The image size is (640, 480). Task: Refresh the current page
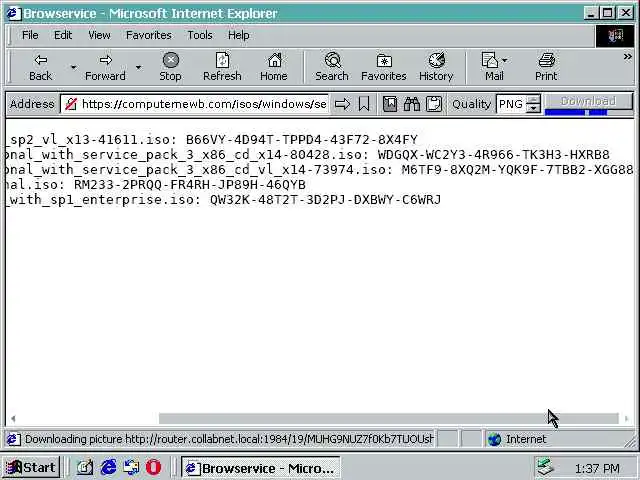222,67
